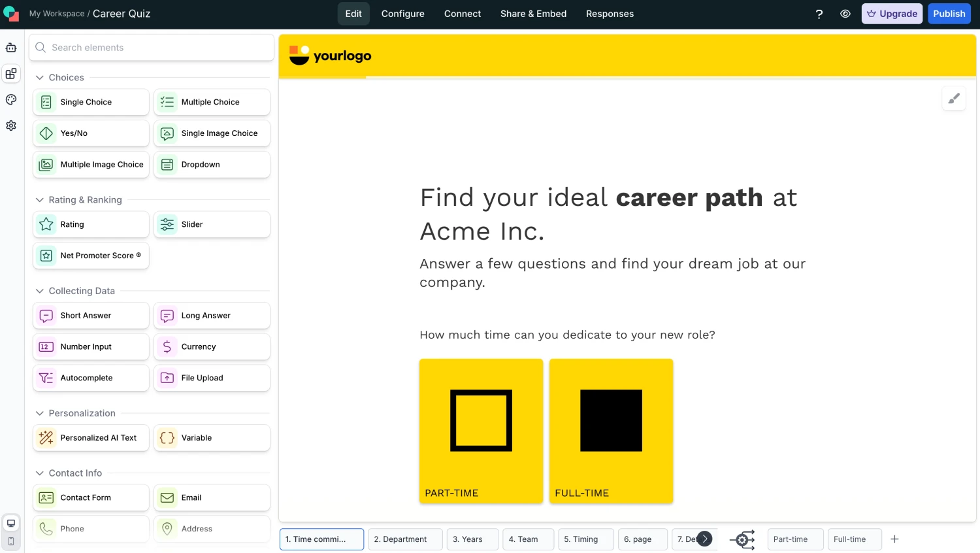This screenshot has height=553, width=980.
Task: Open the settings gear in left sidebar
Action: pos(11,126)
